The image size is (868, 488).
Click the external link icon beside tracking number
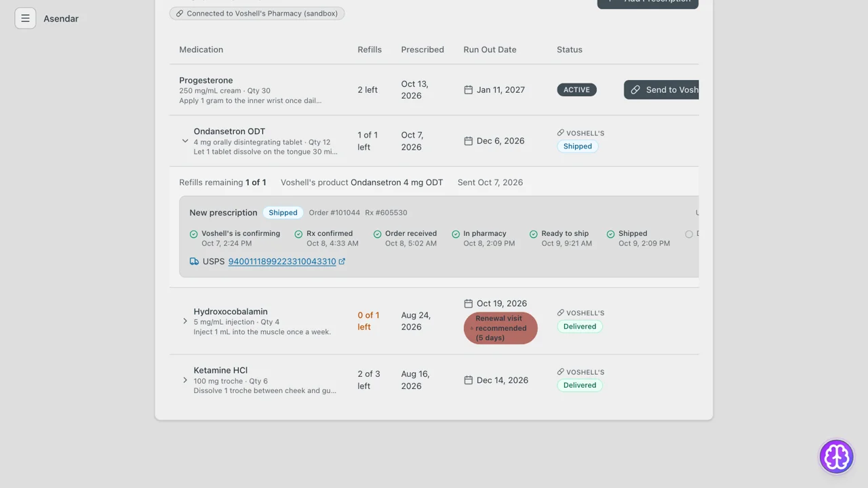[x=342, y=261]
